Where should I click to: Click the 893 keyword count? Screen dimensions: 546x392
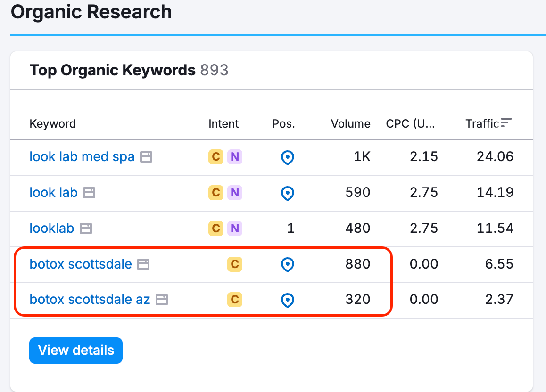click(214, 70)
